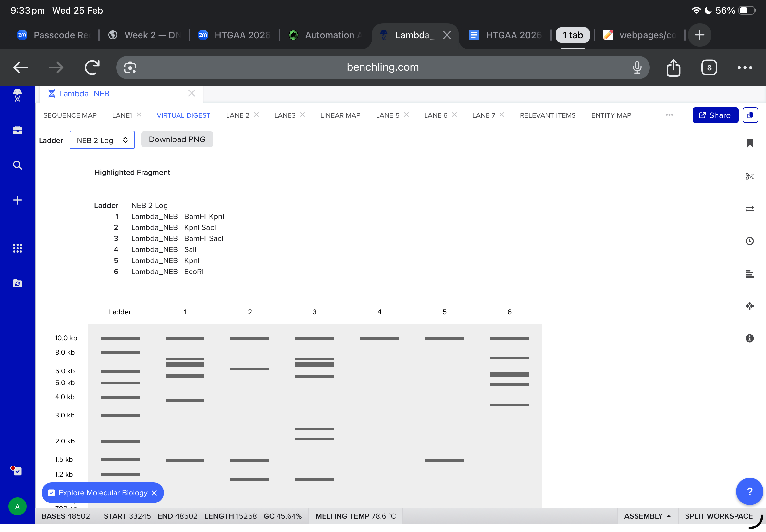766x532 pixels.
Task: Click the blue help question mark button
Action: (750, 491)
